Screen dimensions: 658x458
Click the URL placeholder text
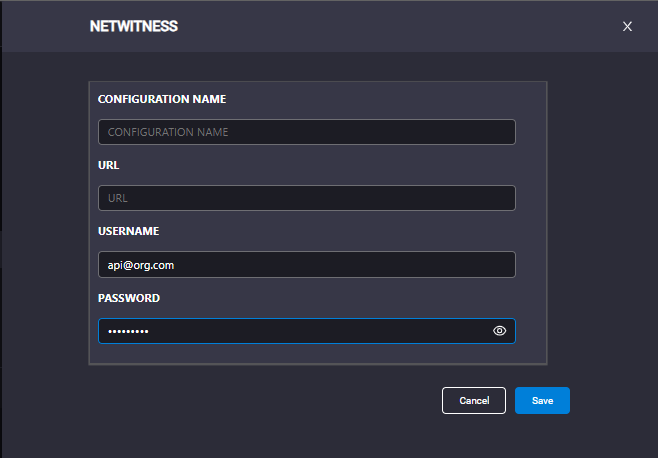118,198
